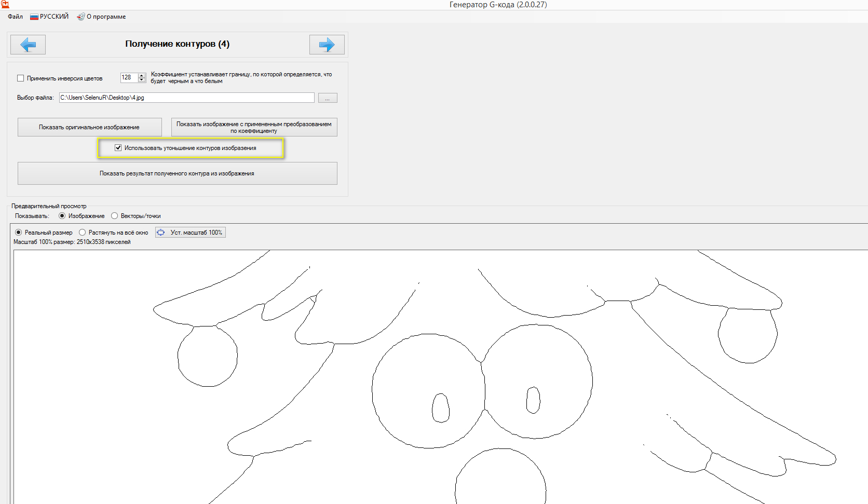Image resolution: width=868 pixels, height=504 pixels.
Task: Decrease the threshold coefficient with down arrow
Action: [x=142, y=80]
